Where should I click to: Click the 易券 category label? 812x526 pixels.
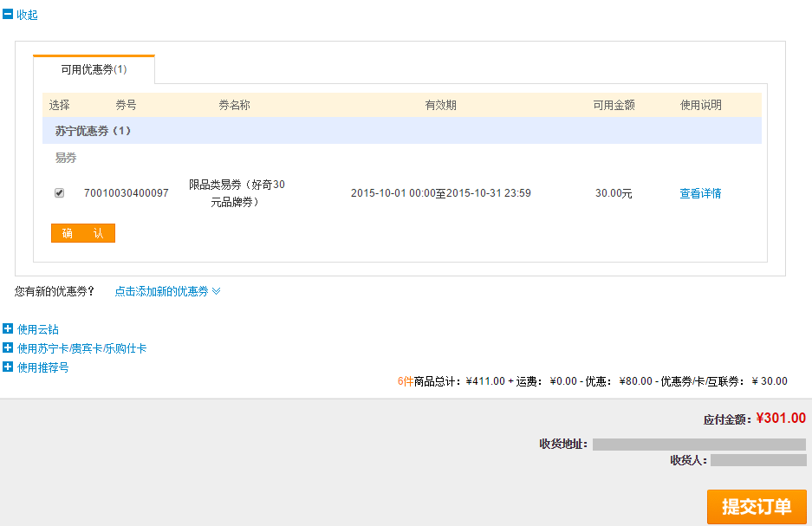point(66,158)
